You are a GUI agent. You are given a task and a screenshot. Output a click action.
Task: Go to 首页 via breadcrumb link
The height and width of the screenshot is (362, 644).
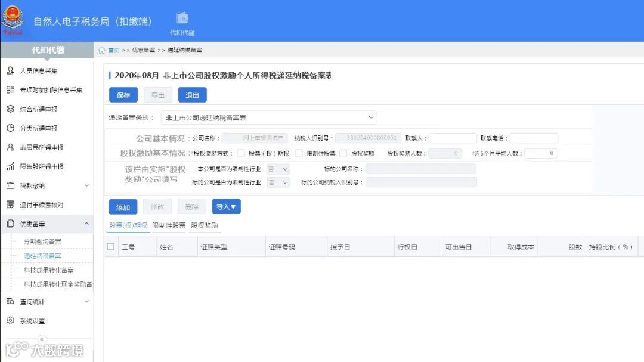pyautogui.click(x=114, y=50)
